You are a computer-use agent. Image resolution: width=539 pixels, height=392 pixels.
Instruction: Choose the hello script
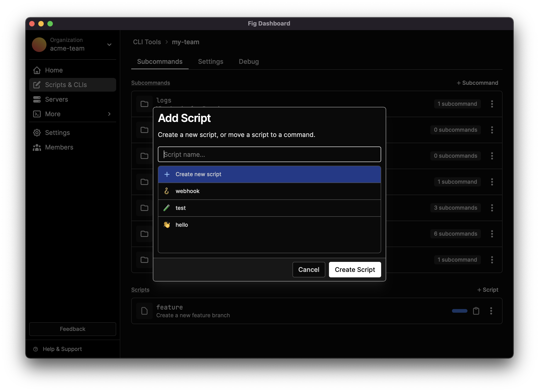click(x=269, y=225)
